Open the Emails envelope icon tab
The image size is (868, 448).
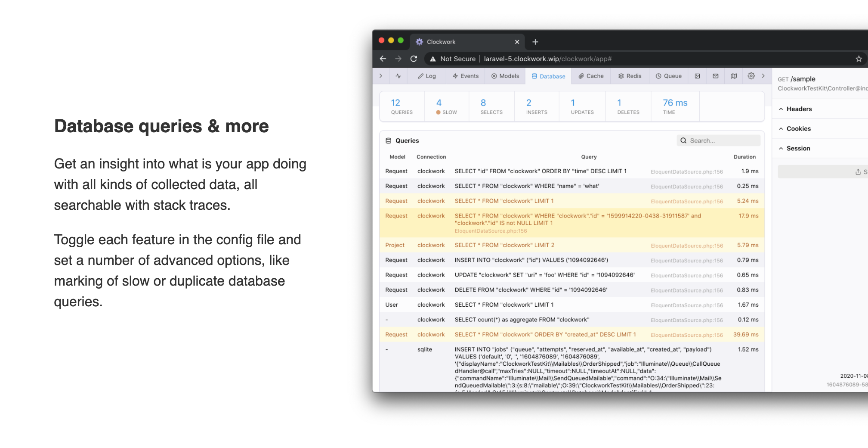pos(716,76)
